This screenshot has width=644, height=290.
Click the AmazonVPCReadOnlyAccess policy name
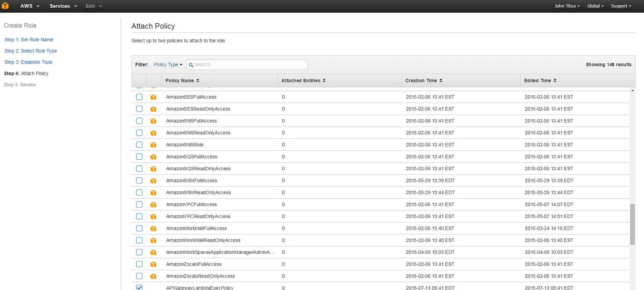click(x=198, y=216)
